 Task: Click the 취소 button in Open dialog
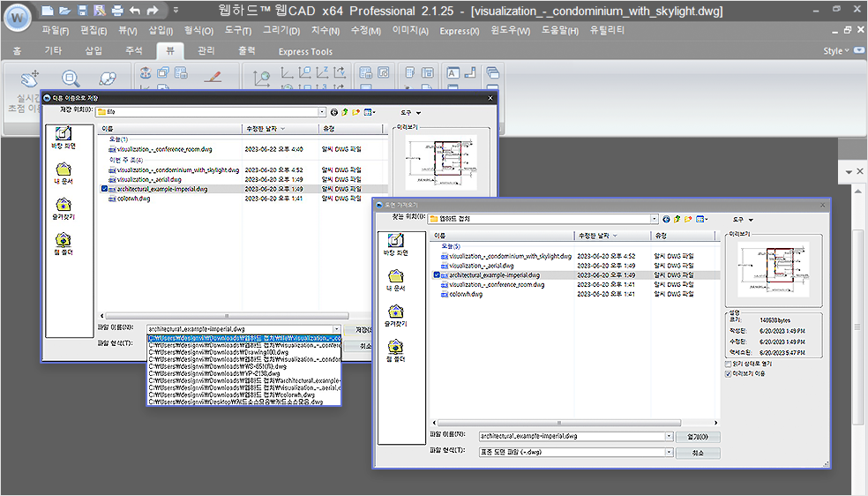point(698,453)
